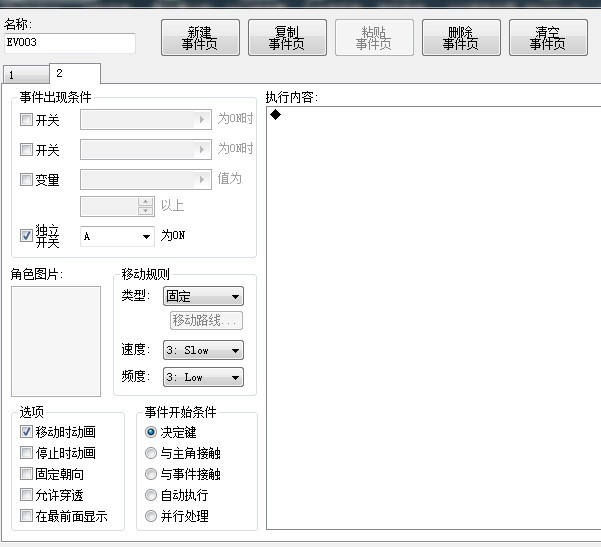The width and height of the screenshot is (601, 547).
Task: Click the diamond marker in 执行内容 list
Action: (x=276, y=114)
